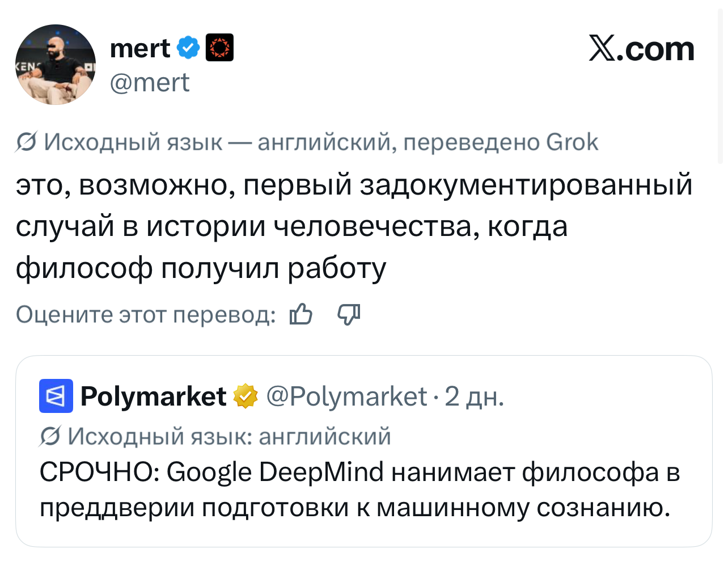
Task: Click the @Polymarket handle
Action: point(346,396)
